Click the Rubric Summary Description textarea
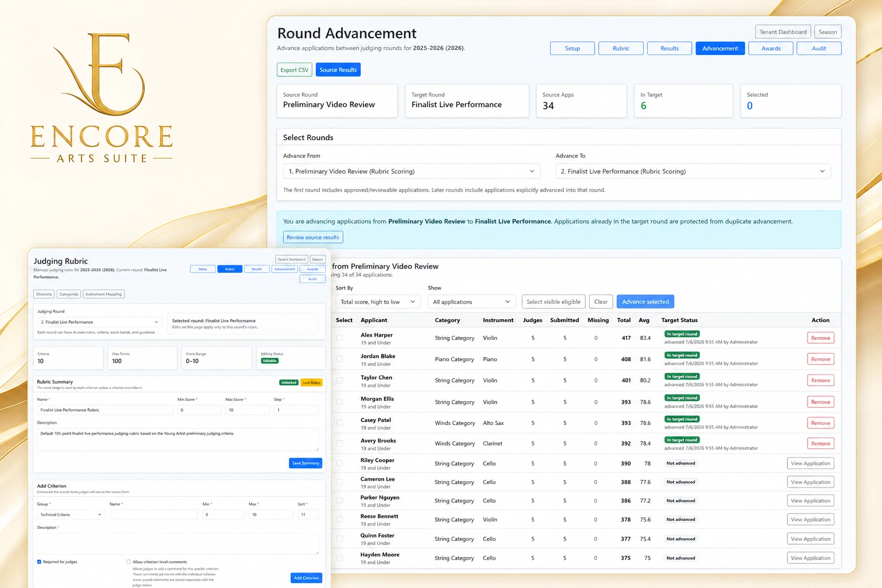 178,439
